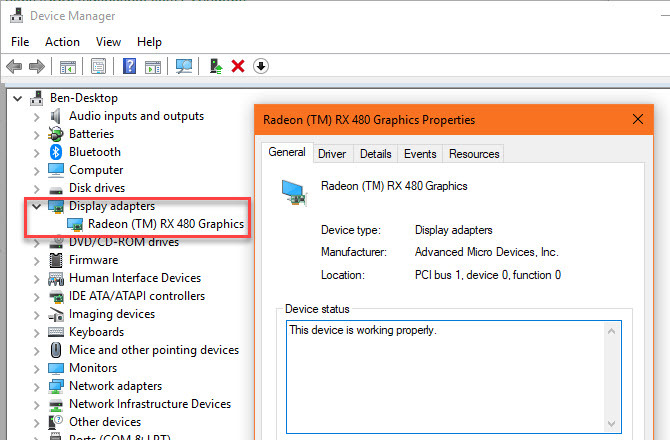Select the Monitors tree label

(93, 368)
